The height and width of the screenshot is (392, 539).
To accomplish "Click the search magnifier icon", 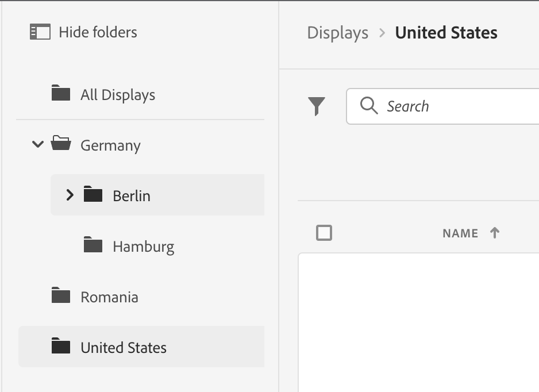I will click(x=368, y=106).
